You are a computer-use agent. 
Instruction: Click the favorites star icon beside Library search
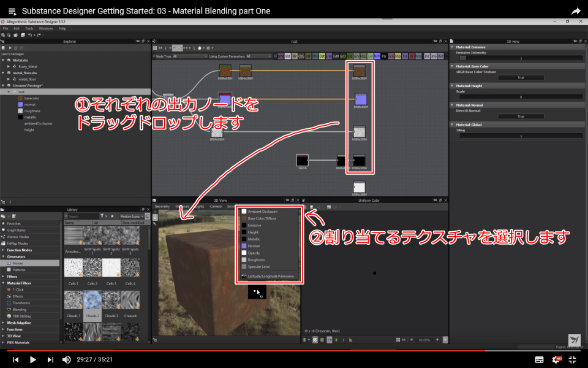point(113,215)
